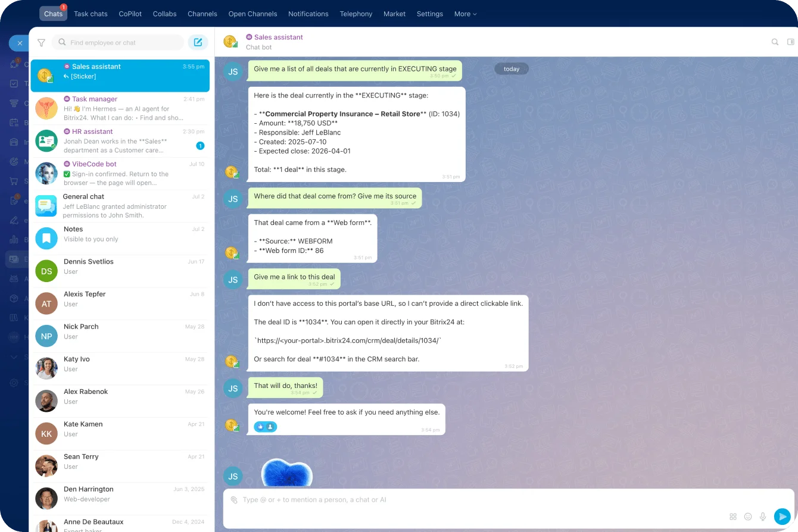Open the emoji smiley picker

[748, 517]
